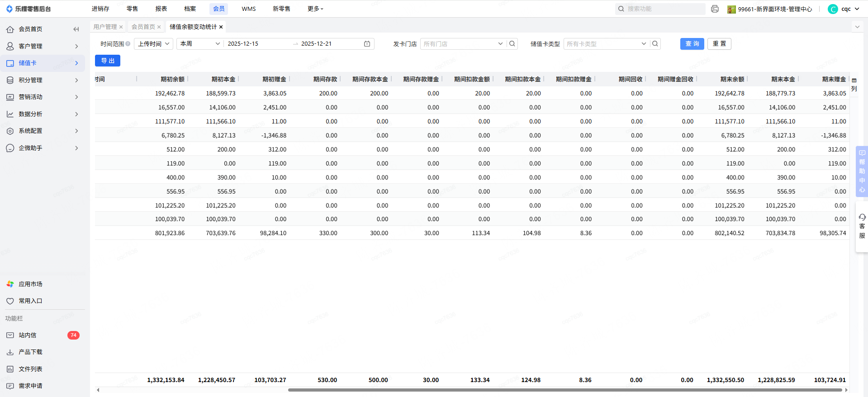
Task: Open the 进销存 top menu
Action: 100,9
